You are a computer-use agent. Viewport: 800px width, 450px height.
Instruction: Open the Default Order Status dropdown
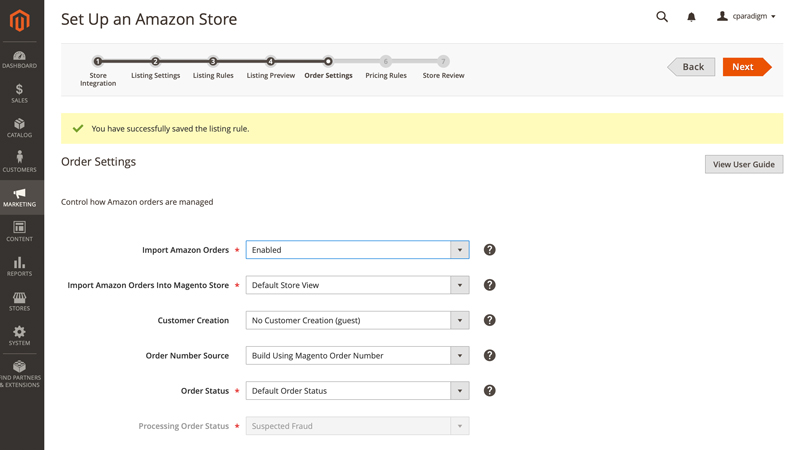[x=357, y=390]
